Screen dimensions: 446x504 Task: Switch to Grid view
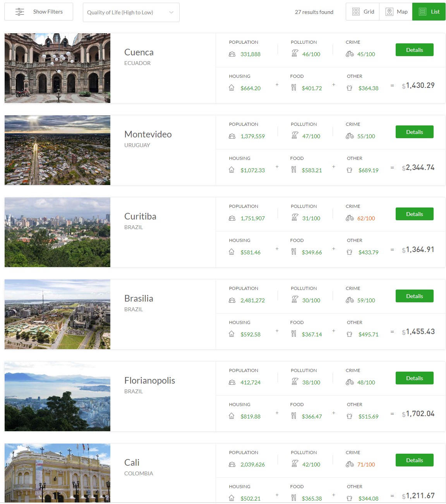363,12
